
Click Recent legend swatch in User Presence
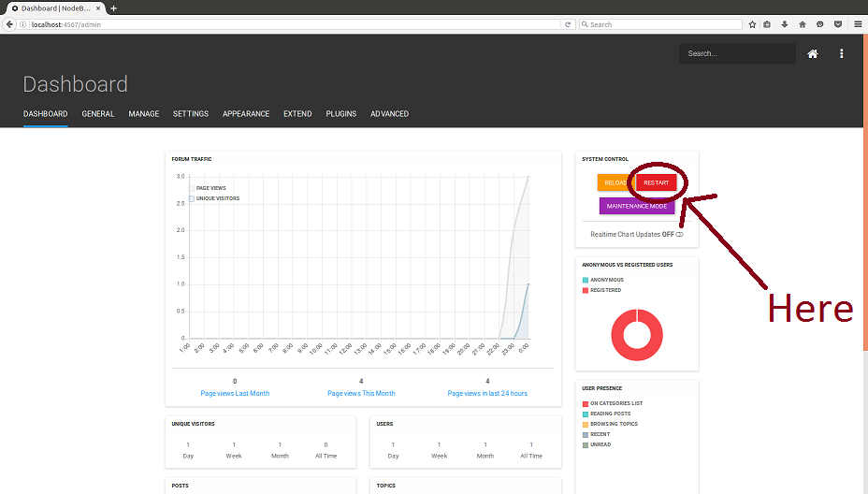pyautogui.click(x=586, y=435)
